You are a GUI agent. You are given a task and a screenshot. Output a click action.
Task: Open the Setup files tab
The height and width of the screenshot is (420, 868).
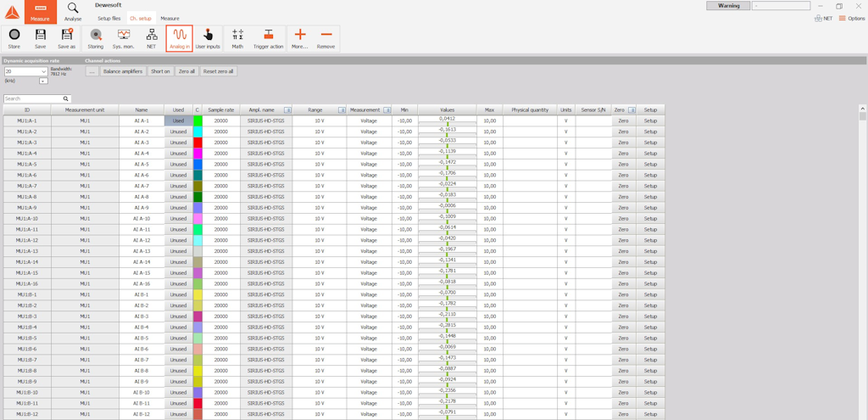click(x=109, y=19)
